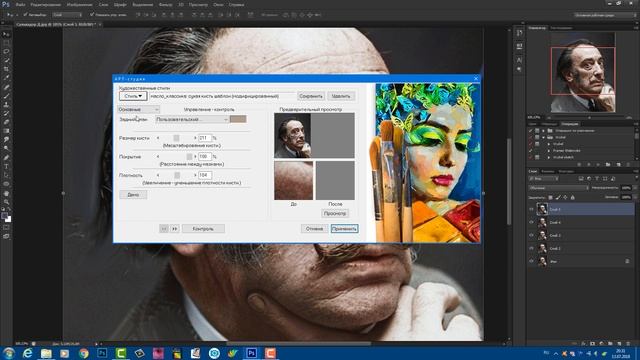This screenshot has width=640, height=360.
Task: Open the Изображение menu
Action: 80,5
